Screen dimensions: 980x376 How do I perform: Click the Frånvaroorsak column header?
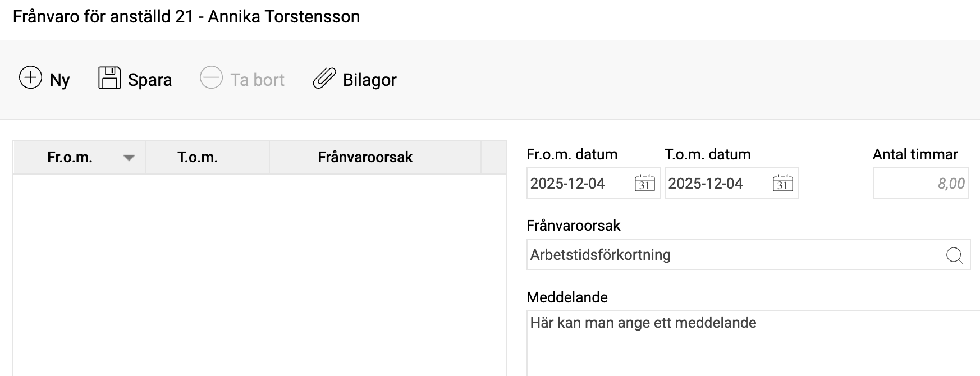pyautogui.click(x=365, y=158)
